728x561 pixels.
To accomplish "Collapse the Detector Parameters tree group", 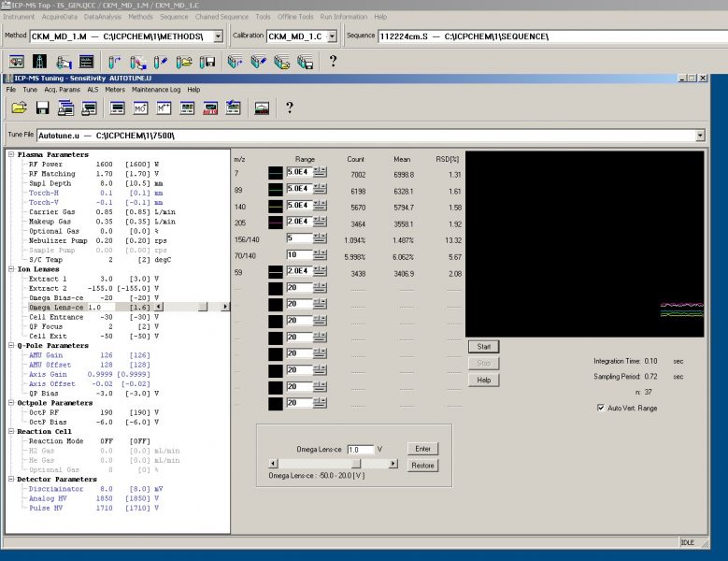I will (11, 479).
